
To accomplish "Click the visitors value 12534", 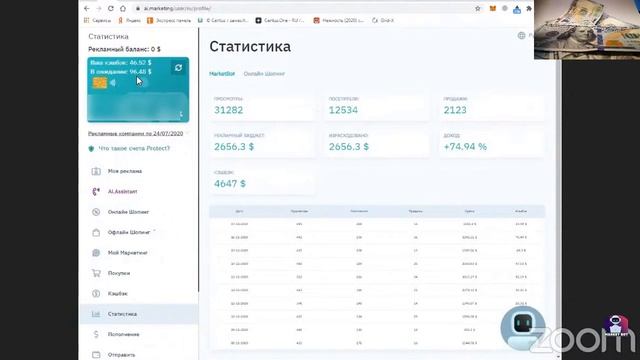I will (x=343, y=110).
